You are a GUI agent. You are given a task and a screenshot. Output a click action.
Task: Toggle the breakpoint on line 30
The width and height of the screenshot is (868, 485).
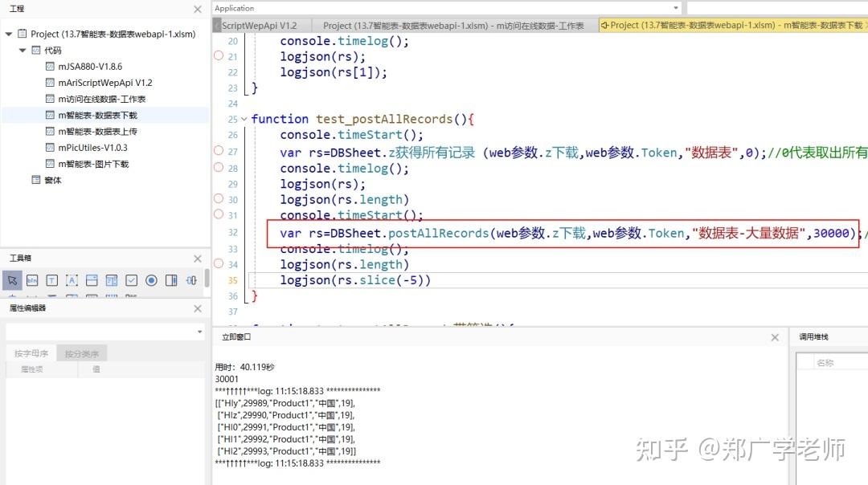218,198
